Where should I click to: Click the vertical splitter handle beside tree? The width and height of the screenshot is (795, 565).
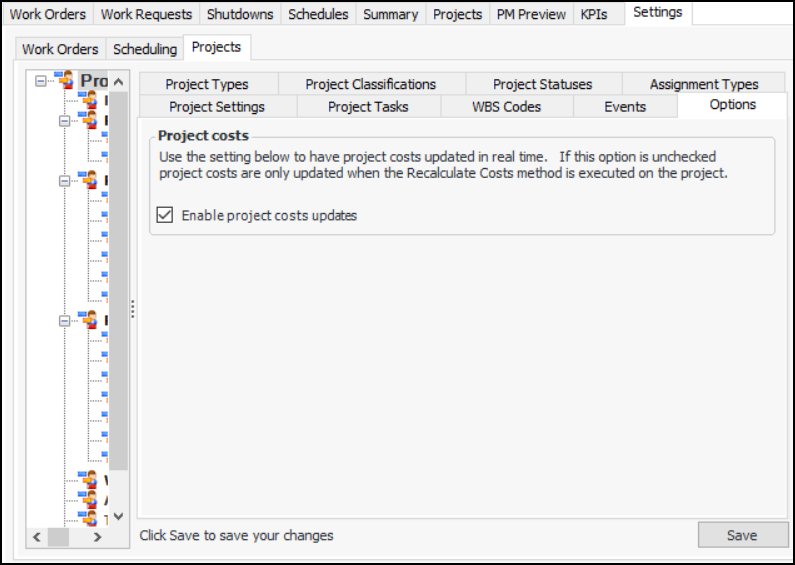click(132, 310)
